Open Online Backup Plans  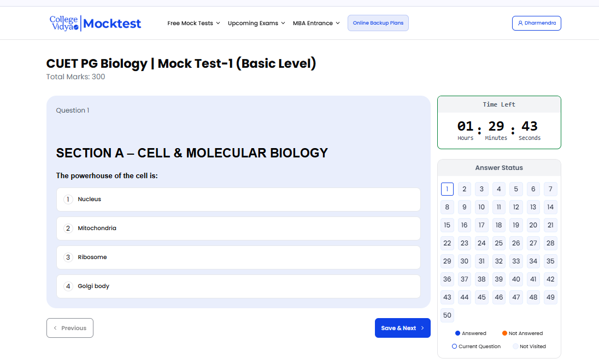click(x=378, y=23)
